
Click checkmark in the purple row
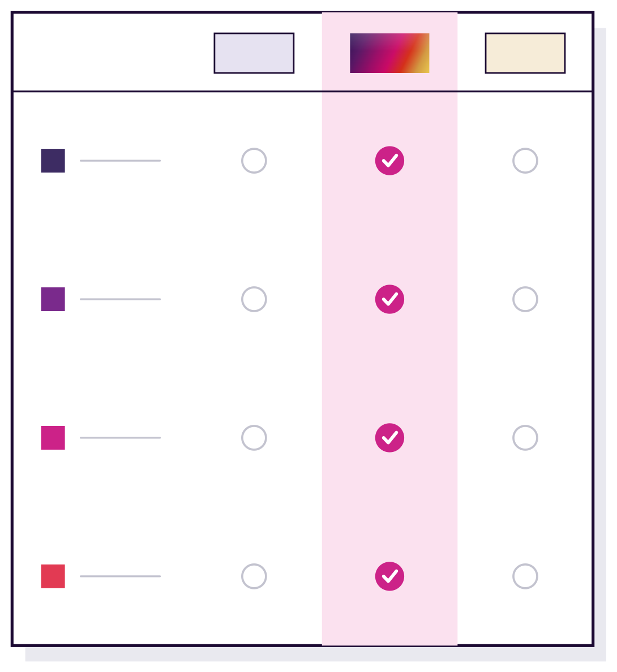tap(390, 299)
